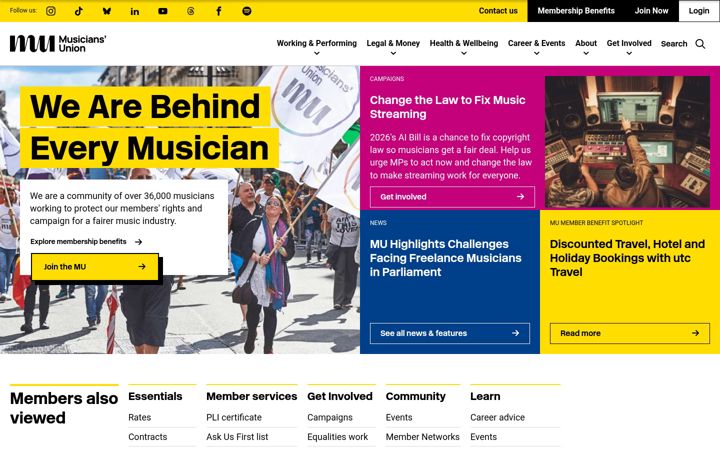
Task: Click Read more on utc Travel
Action: (630, 333)
